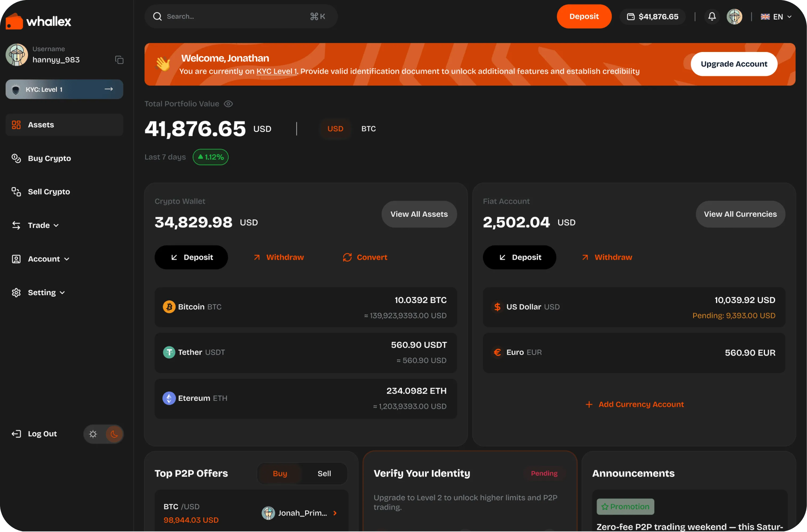Click the Pending status badge
Viewport: 807px width, 532px height.
click(544, 473)
